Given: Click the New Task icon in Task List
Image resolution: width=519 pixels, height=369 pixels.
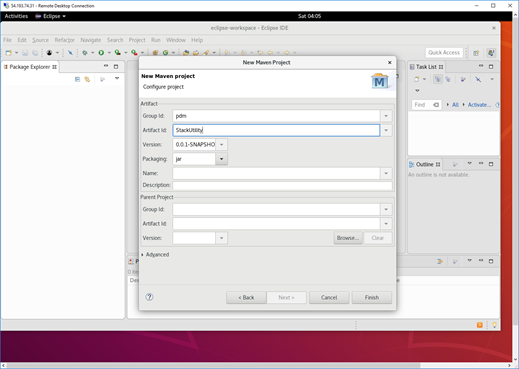Looking at the screenshot, I should (416, 79).
